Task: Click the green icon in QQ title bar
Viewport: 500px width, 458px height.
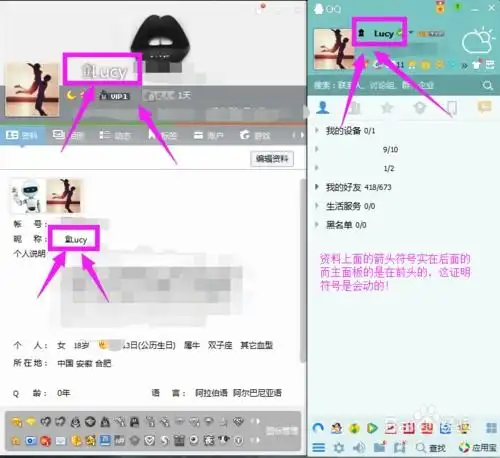Action: coord(458,6)
